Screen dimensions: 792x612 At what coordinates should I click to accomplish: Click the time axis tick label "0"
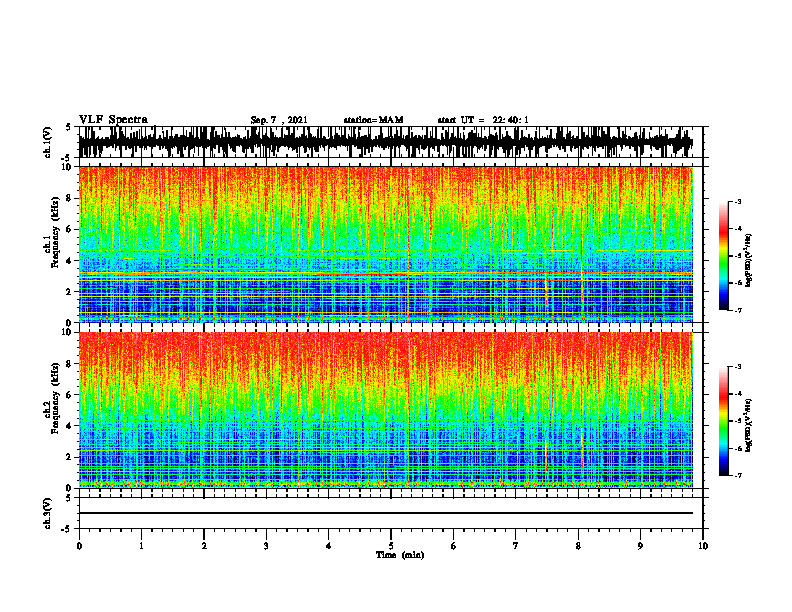pos(79,546)
